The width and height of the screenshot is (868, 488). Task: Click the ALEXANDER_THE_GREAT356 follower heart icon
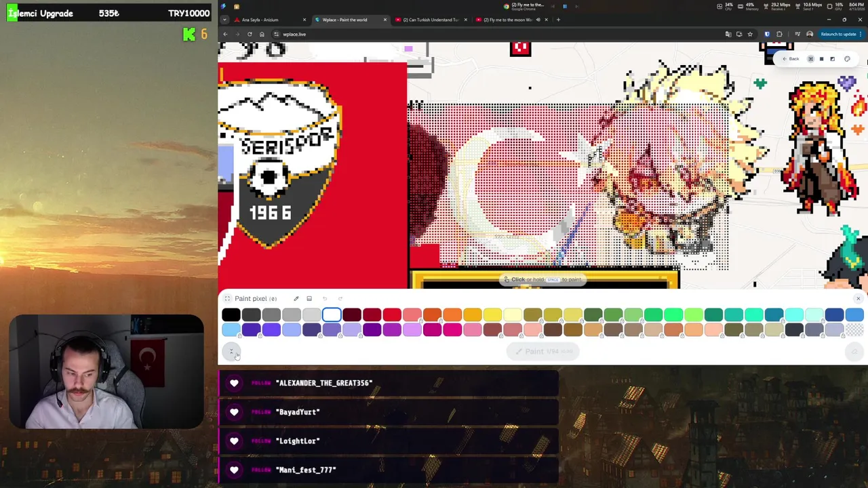point(234,383)
